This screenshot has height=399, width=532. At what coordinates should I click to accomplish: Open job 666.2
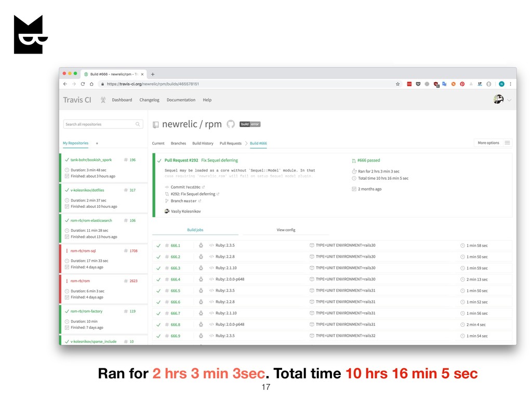coord(176,257)
